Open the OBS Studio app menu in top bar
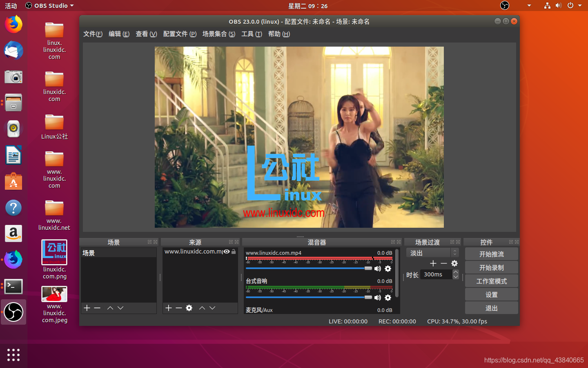 coord(49,5)
